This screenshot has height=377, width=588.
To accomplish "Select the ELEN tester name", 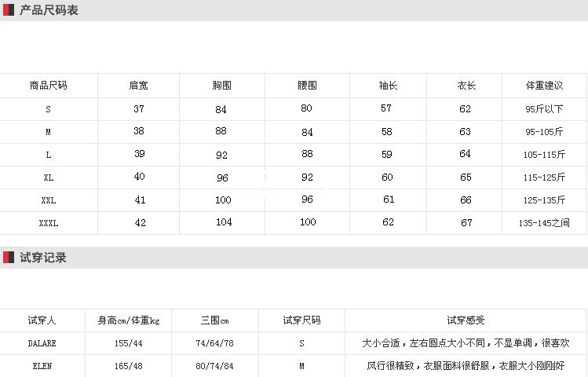I will click(42, 366).
